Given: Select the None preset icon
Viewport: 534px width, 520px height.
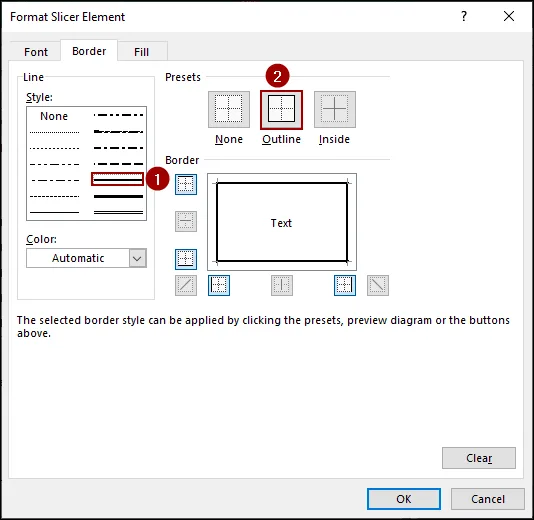Looking at the screenshot, I should [229, 109].
